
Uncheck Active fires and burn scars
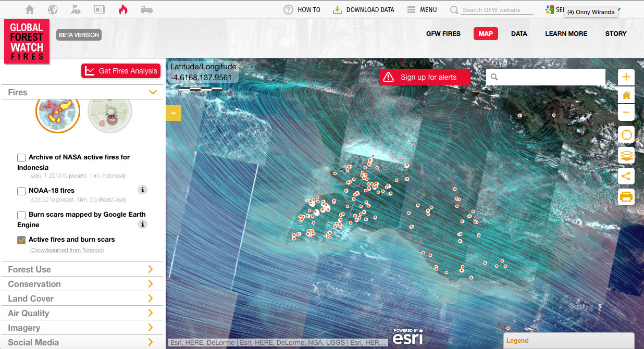click(x=21, y=240)
